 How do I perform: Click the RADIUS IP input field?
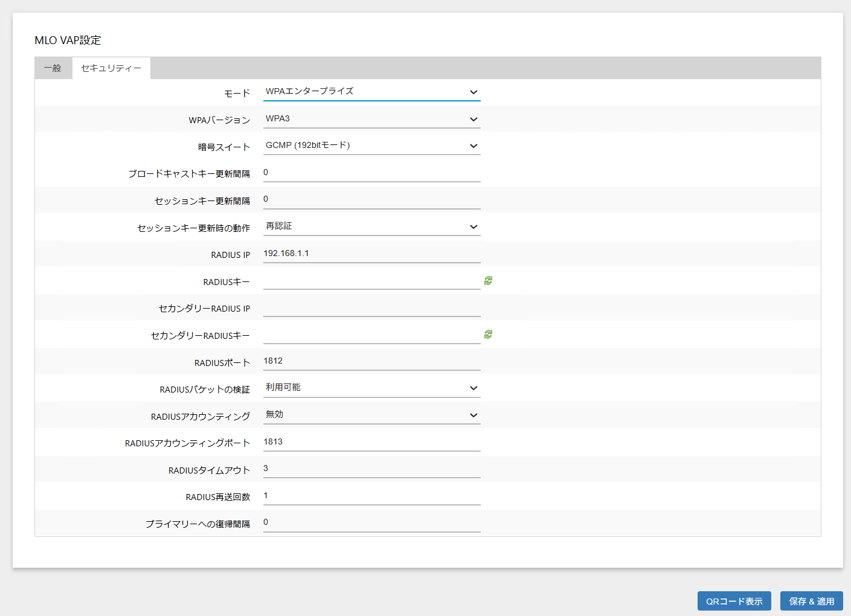click(371, 254)
